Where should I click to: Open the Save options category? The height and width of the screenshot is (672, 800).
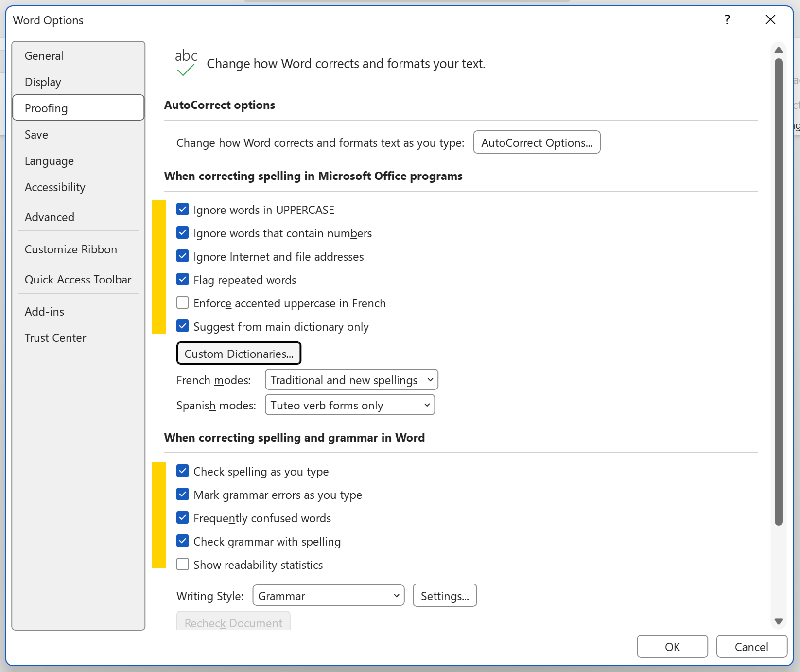click(x=78, y=135)
